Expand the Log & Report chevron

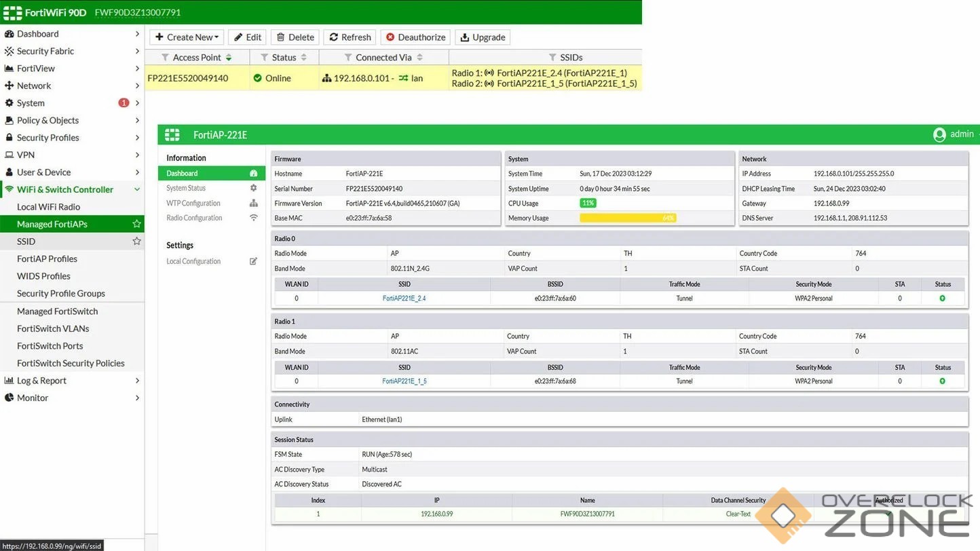pyautogui.click(x=137, y=381)
